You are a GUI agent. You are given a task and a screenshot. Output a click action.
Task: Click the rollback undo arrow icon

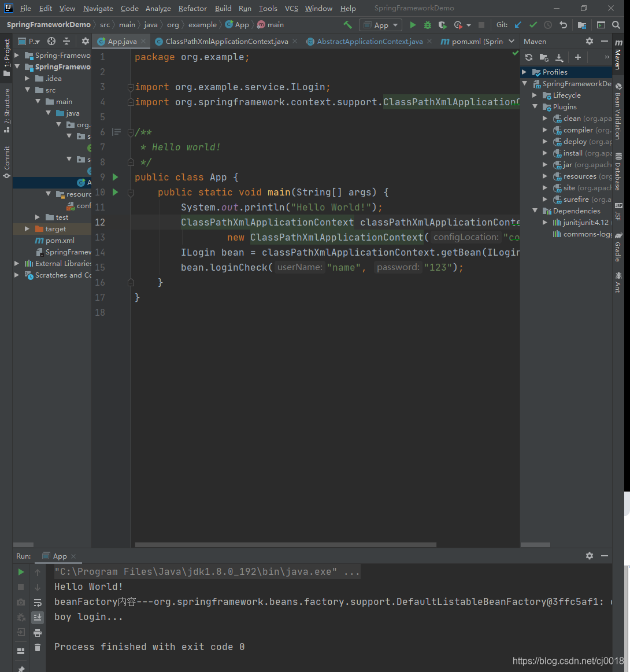(x=563, y=25)
